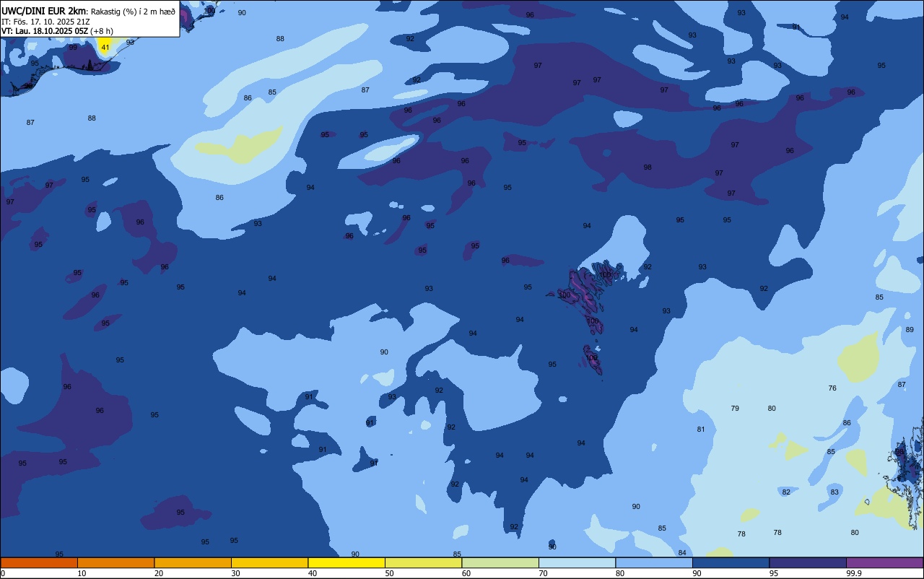
Task: Click the 'Rakastig (%) í 2 m hæð' label
Action: coord(133,12)
